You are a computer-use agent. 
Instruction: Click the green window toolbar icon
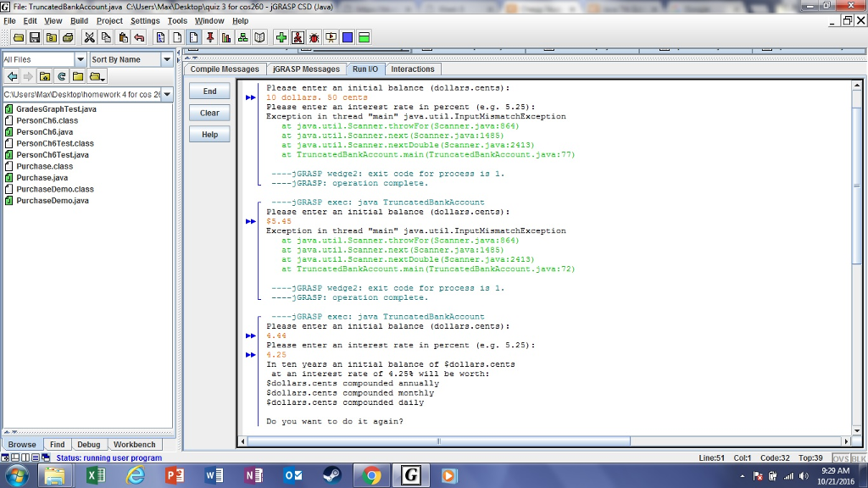(364, 37)
